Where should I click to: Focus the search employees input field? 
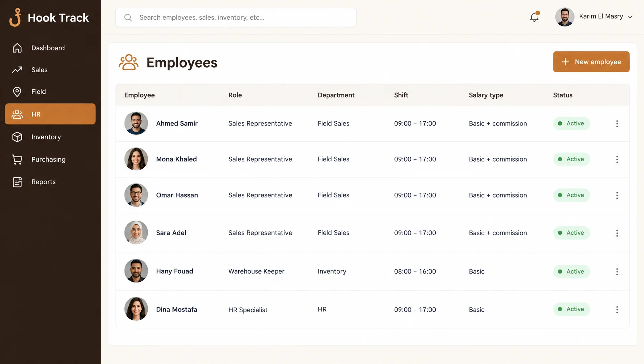[x=236, y=18]
